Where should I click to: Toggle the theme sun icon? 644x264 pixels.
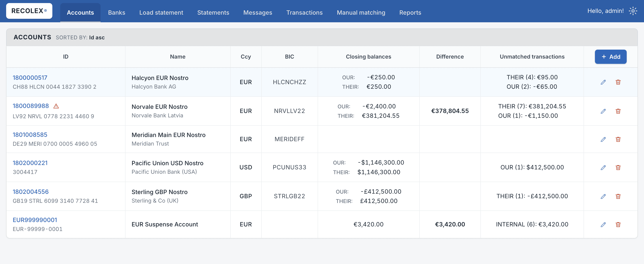click(633, 11)
